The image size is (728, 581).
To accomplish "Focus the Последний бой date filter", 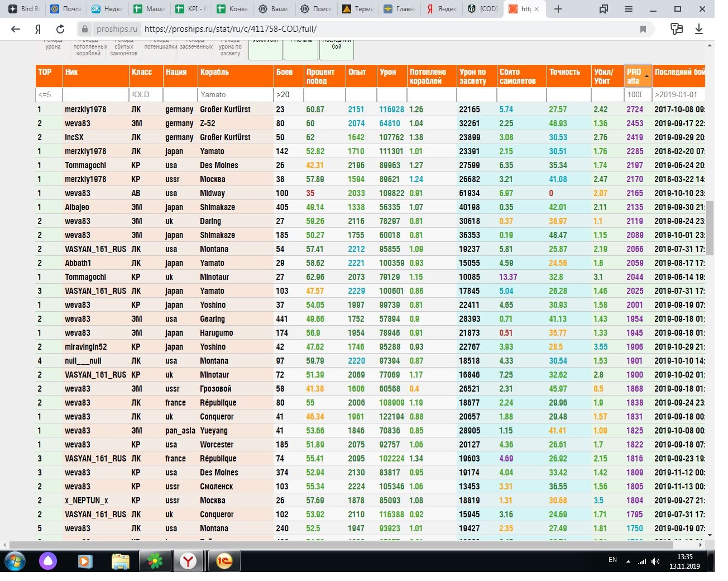I will tap(679, 94).
